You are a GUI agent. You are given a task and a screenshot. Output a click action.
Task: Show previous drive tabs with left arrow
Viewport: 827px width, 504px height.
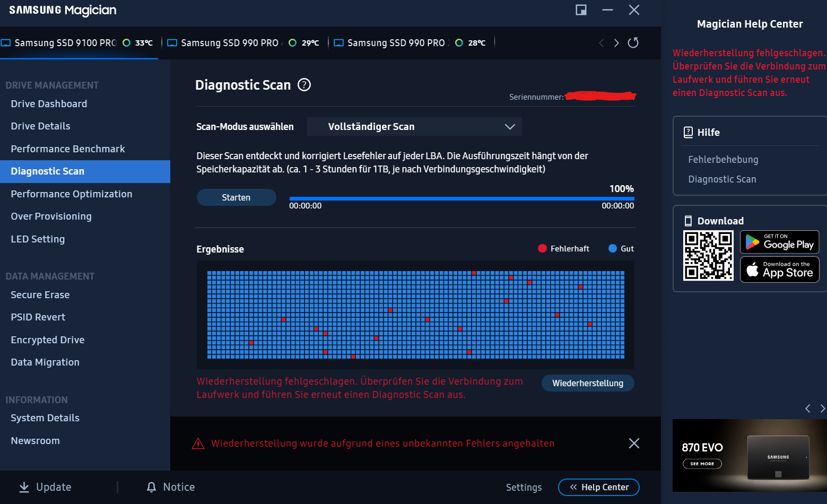(601, 43)
